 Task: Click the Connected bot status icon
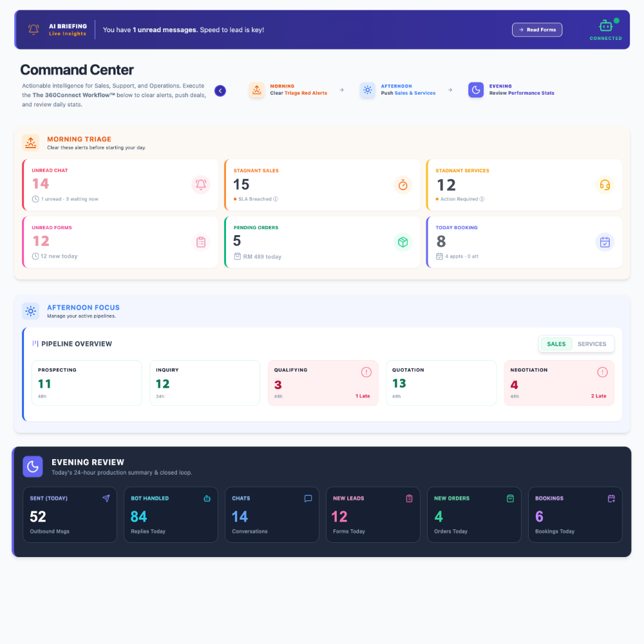(x=605, y=26)
